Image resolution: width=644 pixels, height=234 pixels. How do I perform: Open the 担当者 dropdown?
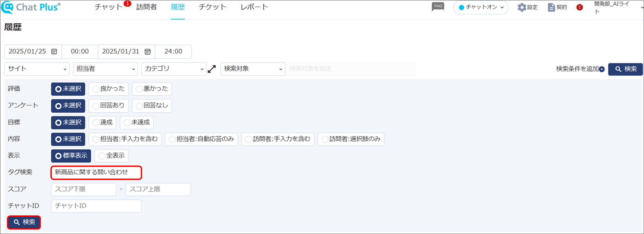coord(105,69)
